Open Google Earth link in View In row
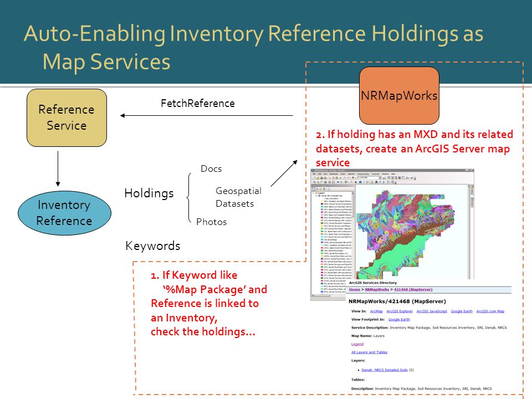 tap(462, 311)
